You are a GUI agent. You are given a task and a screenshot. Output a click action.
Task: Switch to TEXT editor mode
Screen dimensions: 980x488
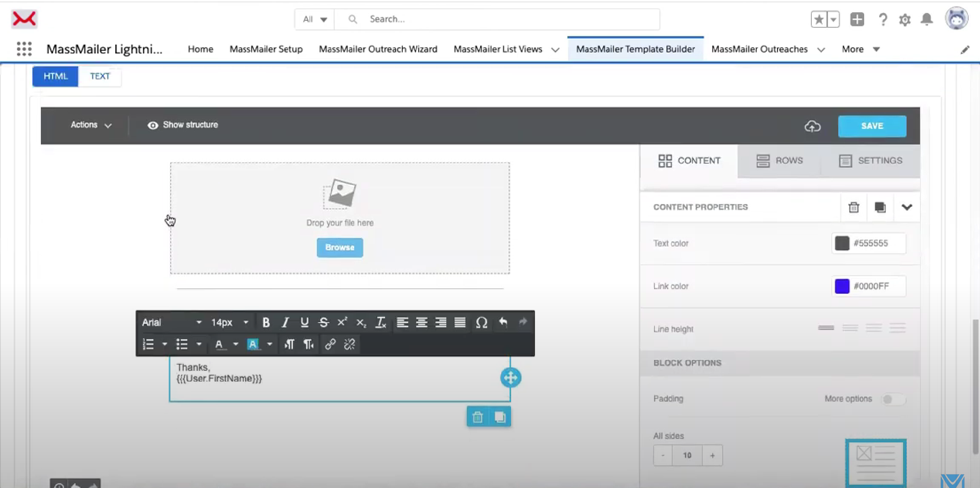(x=100, y=76)
